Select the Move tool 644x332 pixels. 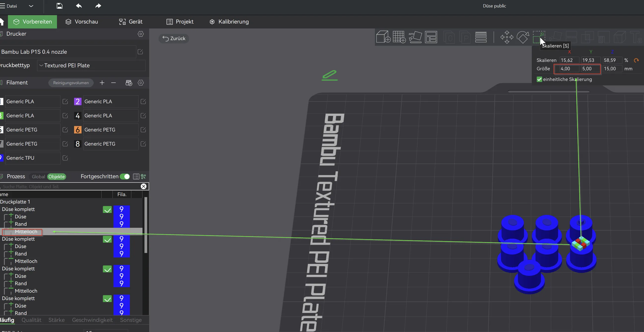507,37
